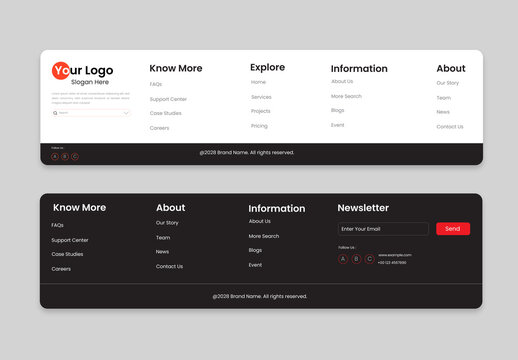Open Pricing under Explore

[x=259, y=126]
